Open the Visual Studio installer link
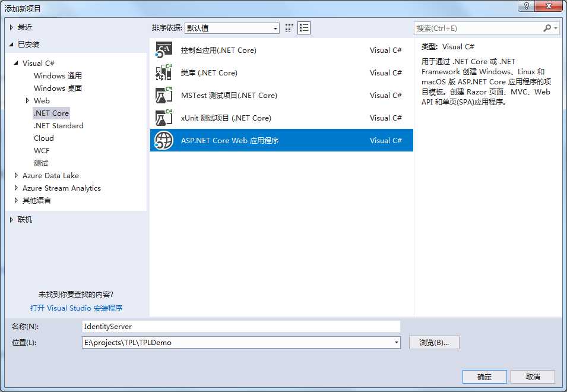The width and height of the screenshot is (567, 392). coord(77,308)
